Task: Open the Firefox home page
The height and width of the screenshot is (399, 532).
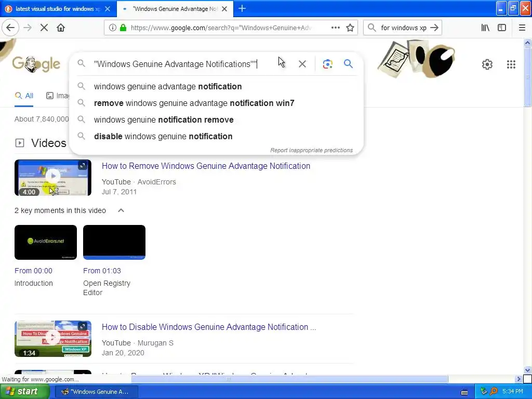Action: (61, 28)
